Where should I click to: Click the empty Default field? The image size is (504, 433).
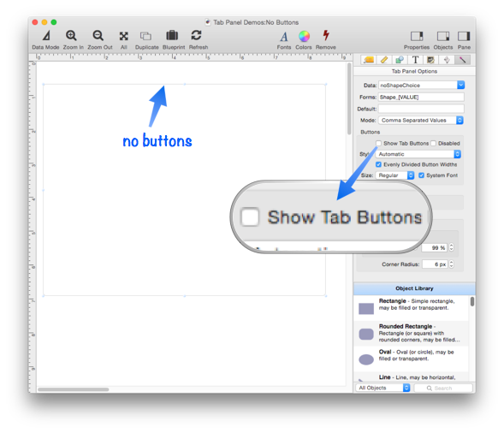coord(421,109)
